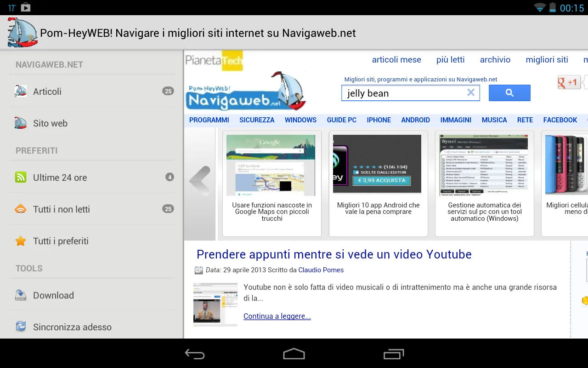Open the archivio link
588x368 pixels.
495,60
